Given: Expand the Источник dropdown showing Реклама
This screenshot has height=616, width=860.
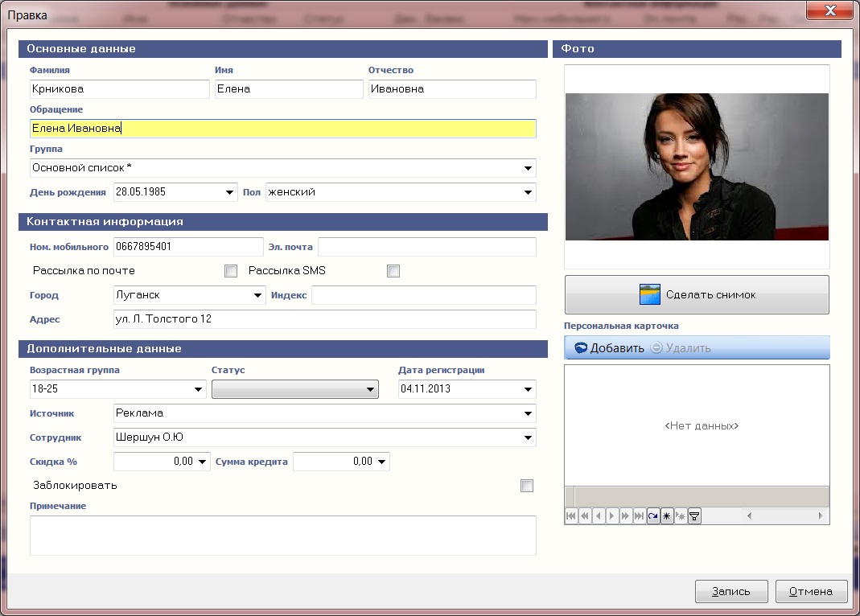Looking at the screenshot, I should point(528,414).
